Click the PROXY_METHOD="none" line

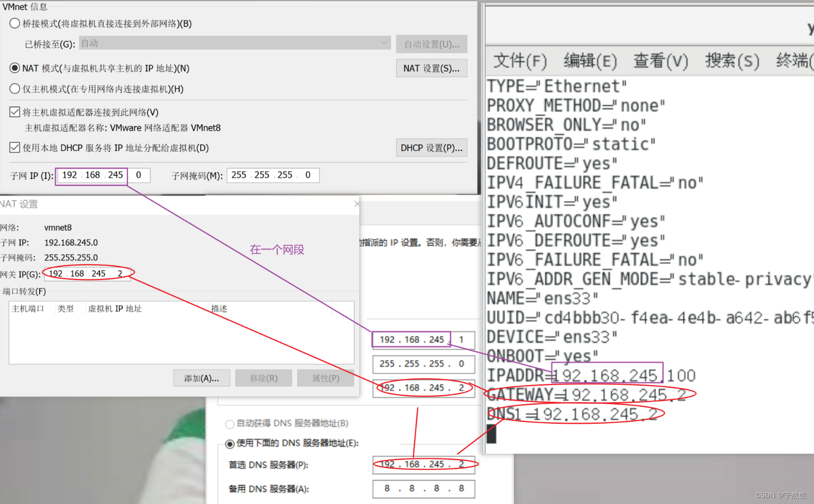point(576,106)
